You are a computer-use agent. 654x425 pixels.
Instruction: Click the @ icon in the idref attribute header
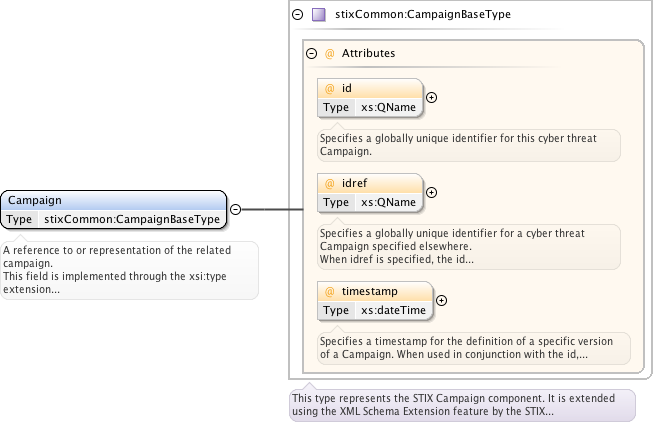tap(329, 184)
